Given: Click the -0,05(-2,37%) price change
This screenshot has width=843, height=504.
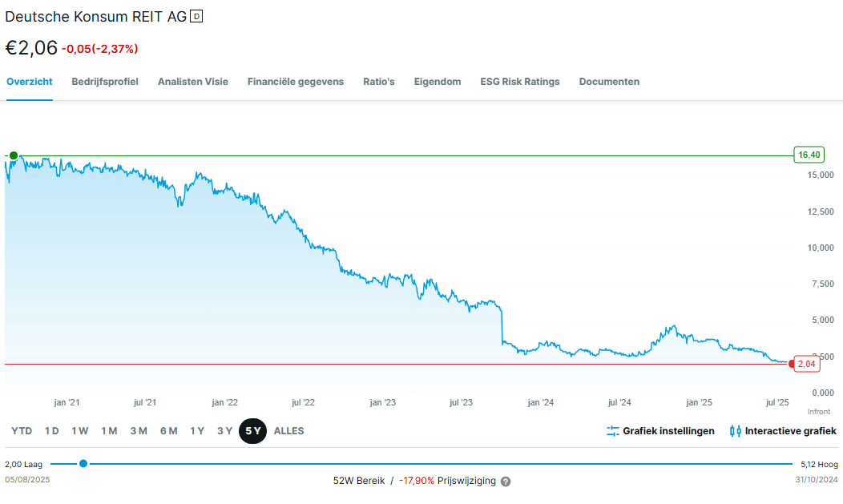Looking at the screenshot, I should tap(100, 49).
